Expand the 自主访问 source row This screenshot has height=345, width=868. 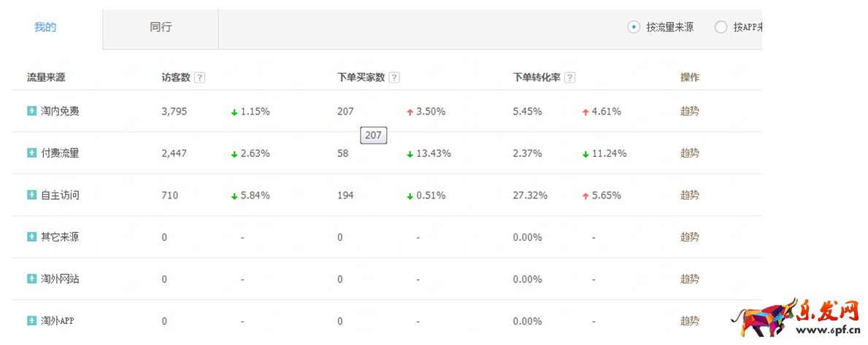[31, 195]
